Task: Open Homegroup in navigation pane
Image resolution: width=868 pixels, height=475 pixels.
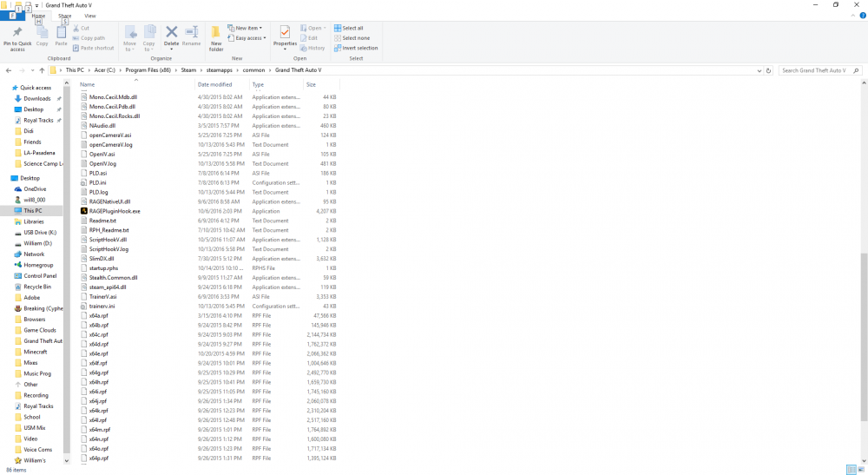Action: tap(38, 265)
